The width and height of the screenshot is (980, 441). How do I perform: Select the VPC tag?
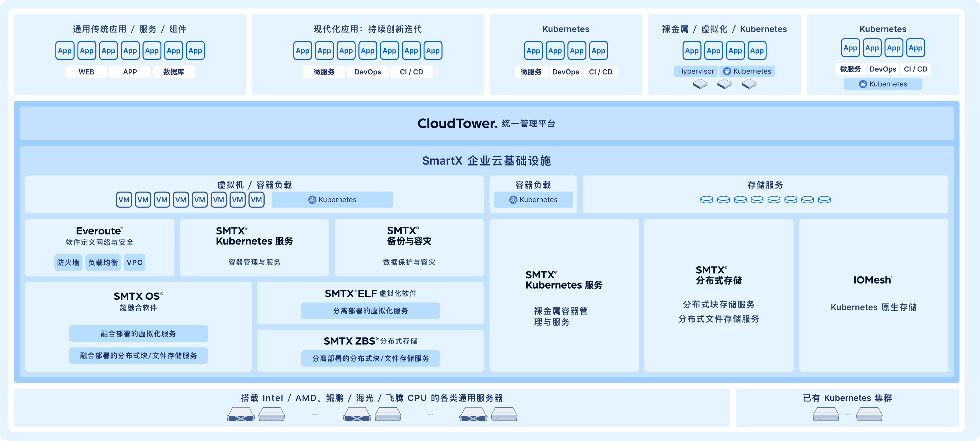134,262
